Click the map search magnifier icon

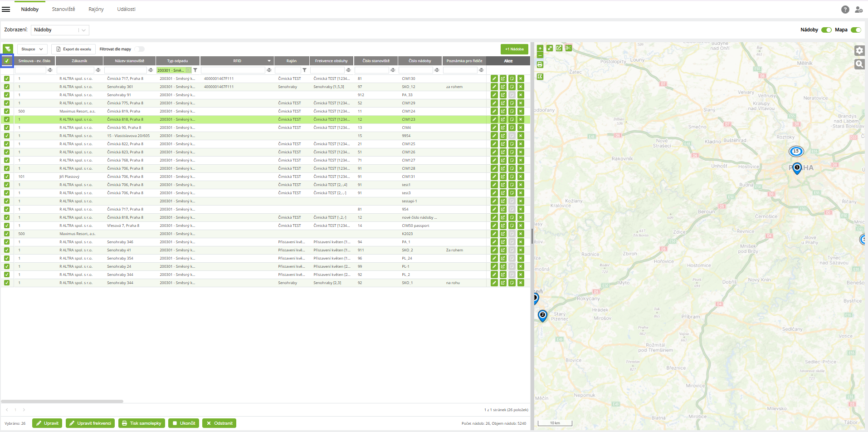pyautogui.click(x=859, y=64)
